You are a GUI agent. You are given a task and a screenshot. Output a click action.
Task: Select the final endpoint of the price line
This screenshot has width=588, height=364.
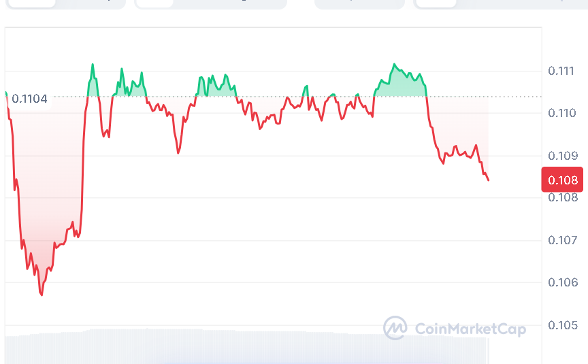489,180
